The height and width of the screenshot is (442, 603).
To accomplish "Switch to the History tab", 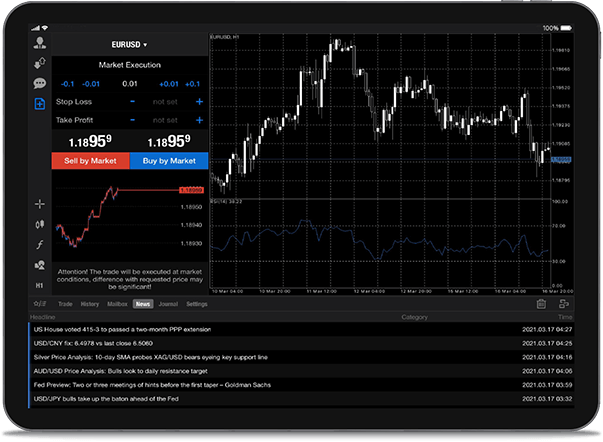I will point(89,303).
